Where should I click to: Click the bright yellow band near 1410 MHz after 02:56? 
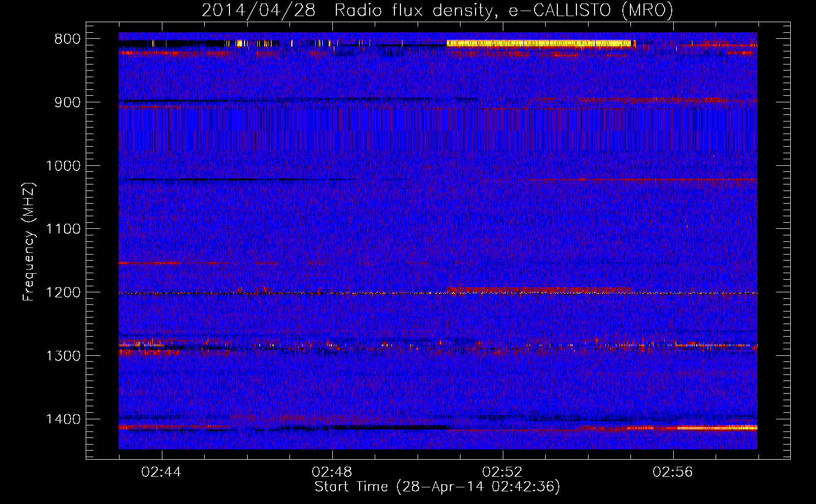coord(717,428)
